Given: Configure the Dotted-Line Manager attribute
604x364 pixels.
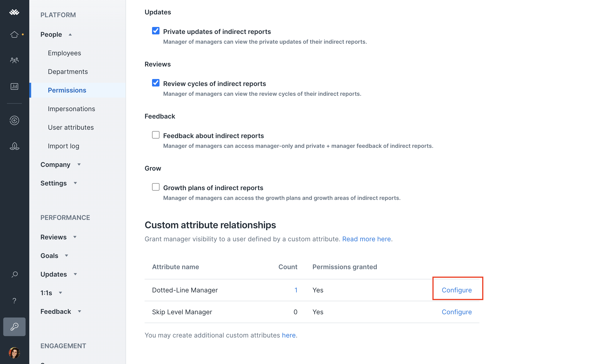Looking at the screenshot, I should click(456, 290).
